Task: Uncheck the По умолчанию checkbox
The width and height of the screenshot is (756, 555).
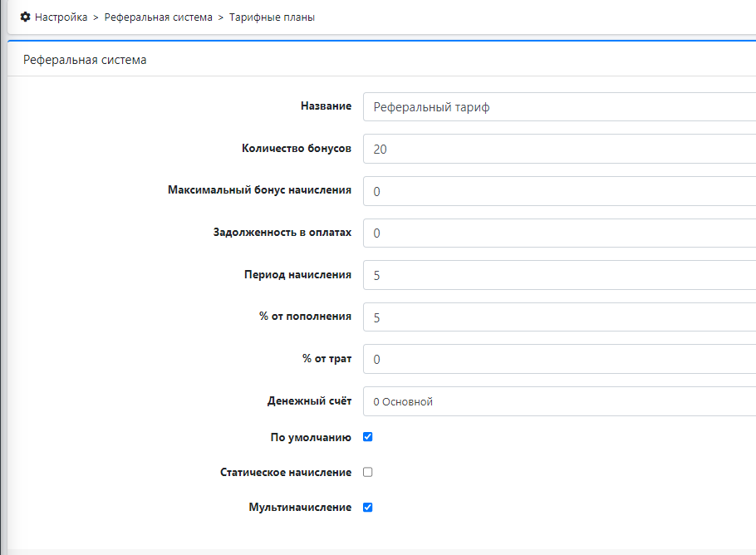Action: click(368, 437)
